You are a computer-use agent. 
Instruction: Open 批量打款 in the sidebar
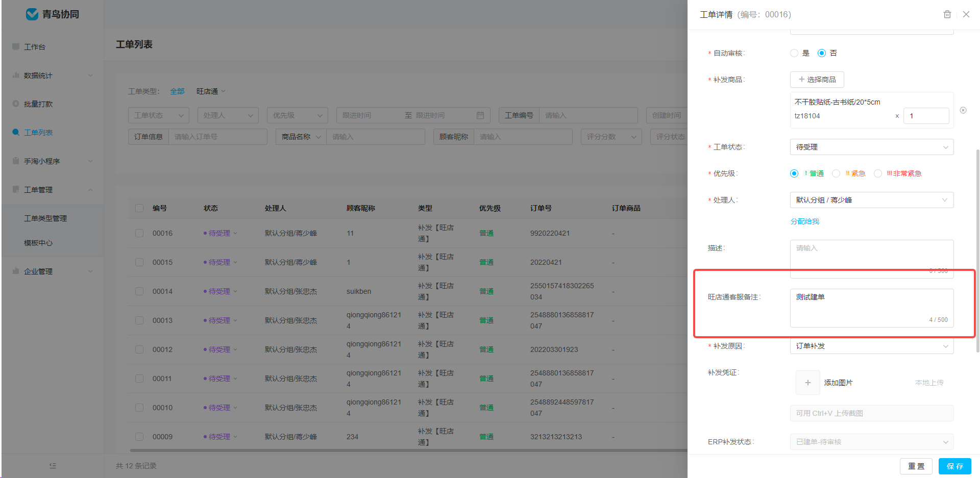coord(53,104)
